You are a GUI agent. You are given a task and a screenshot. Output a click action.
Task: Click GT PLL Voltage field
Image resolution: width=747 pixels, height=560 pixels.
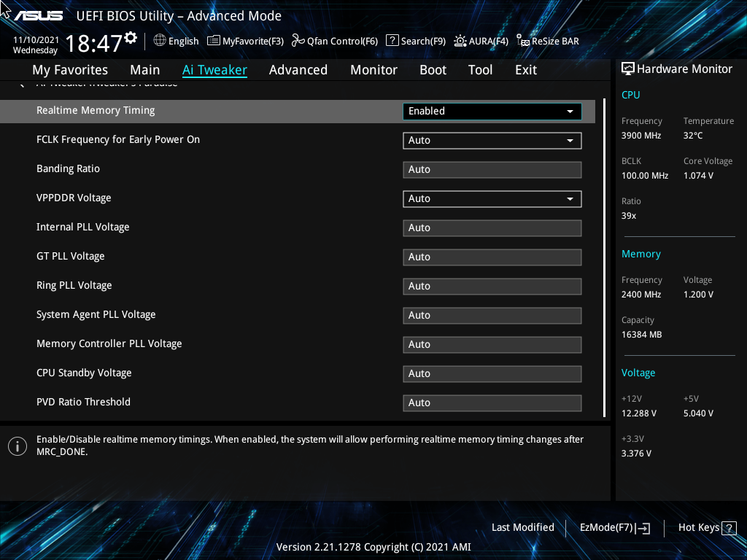(x=492, y=257)
